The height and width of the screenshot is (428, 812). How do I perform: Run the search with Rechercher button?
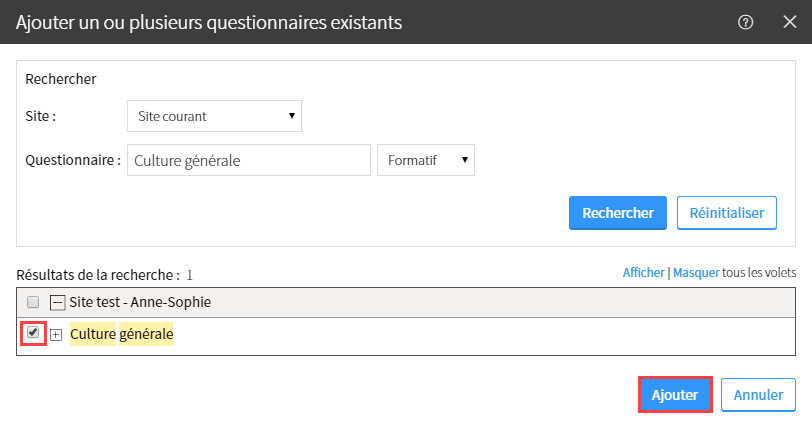click(618, 213)
